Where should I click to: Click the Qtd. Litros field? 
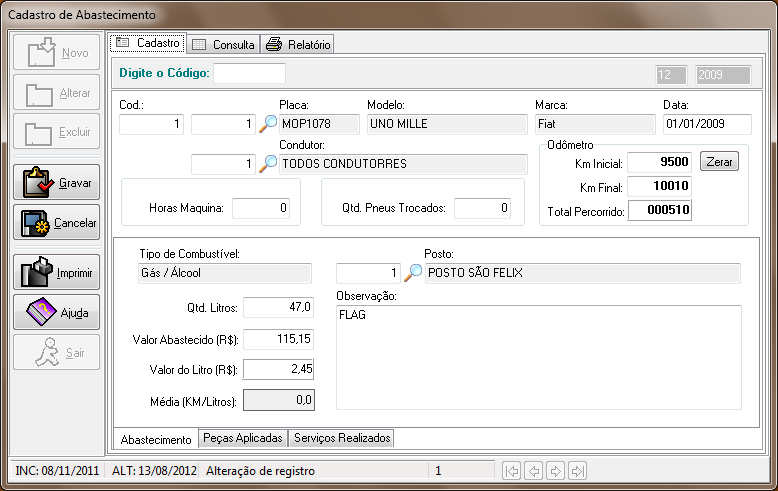[x=278, y=307]
